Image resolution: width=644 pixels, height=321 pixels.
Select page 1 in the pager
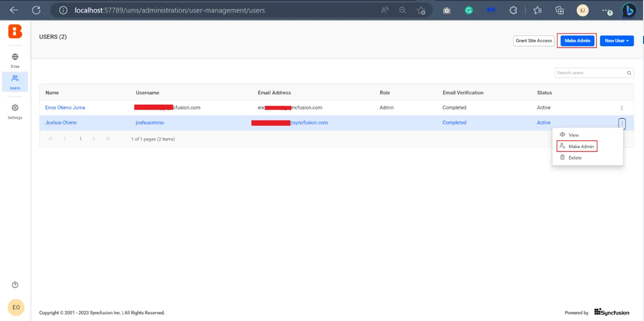pyautogui.click(x=80, y=139)
